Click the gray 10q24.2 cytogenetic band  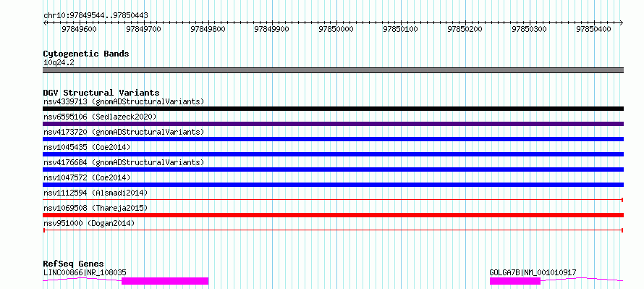click(333, 70)
